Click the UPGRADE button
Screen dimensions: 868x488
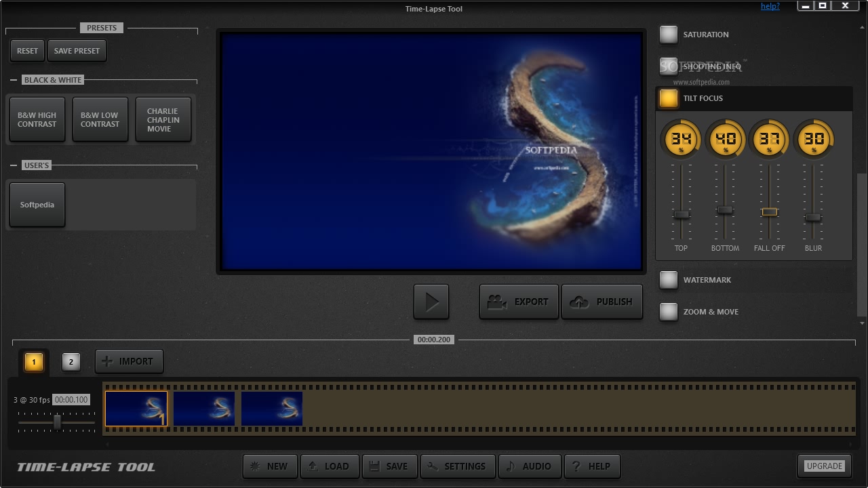825,466
